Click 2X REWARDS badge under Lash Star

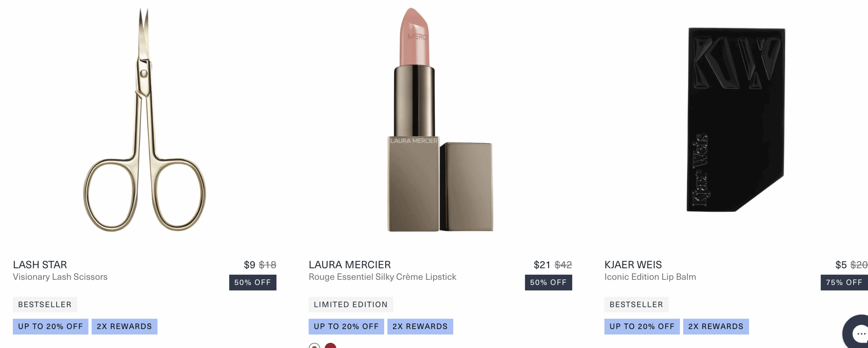click(124, 327)
